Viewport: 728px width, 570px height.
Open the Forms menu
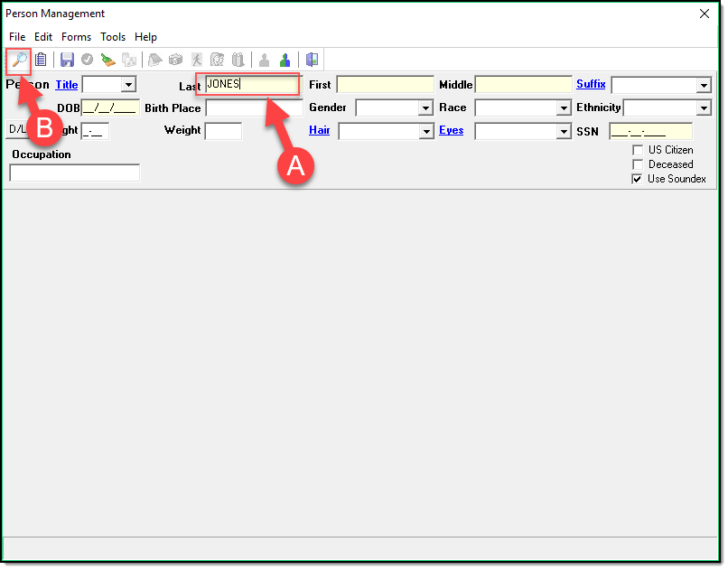pyautogui.click(x=76, y=37)
